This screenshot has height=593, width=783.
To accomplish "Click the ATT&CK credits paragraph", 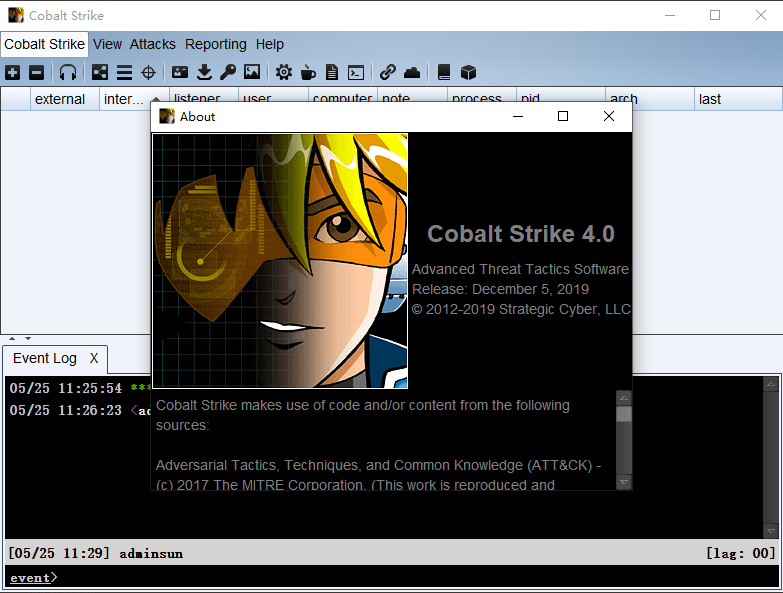I will coord(379,475).
